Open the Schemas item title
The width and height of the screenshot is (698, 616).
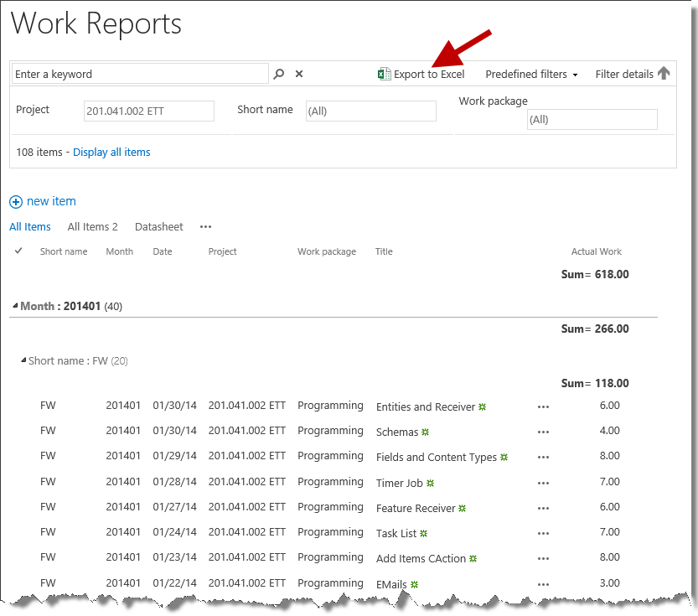397,432
